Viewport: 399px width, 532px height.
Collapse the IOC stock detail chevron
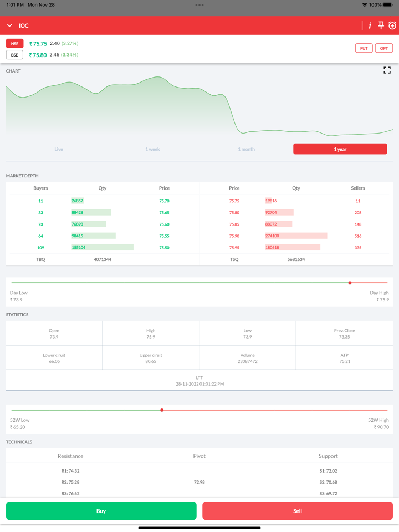point(9,25)
